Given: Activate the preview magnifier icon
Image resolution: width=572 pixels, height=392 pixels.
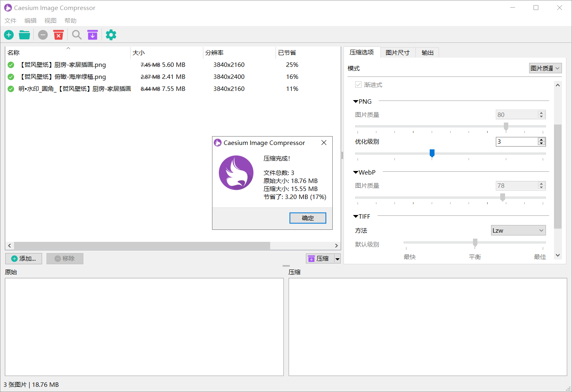Looking at the screenshot, I should tap(77, 35).
